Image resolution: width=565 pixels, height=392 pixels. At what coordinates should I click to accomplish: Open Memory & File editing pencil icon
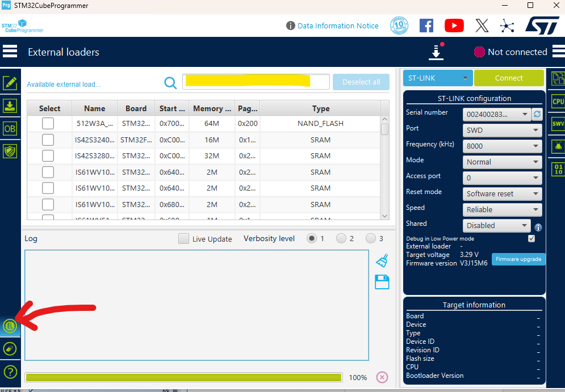pos(10,83)
